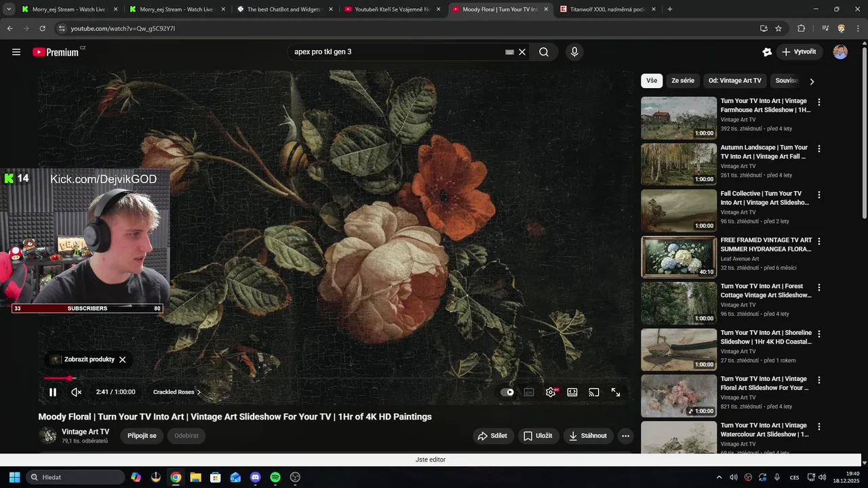Open the Autumn Landscape video thumbnail

pos(679,164)
